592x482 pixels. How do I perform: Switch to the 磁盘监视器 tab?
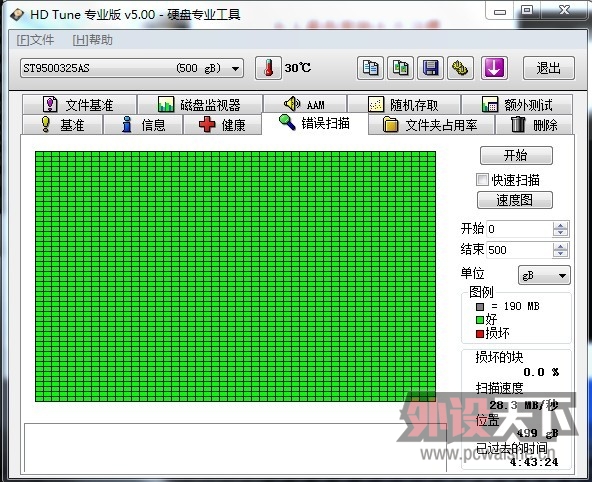[200, 105]
